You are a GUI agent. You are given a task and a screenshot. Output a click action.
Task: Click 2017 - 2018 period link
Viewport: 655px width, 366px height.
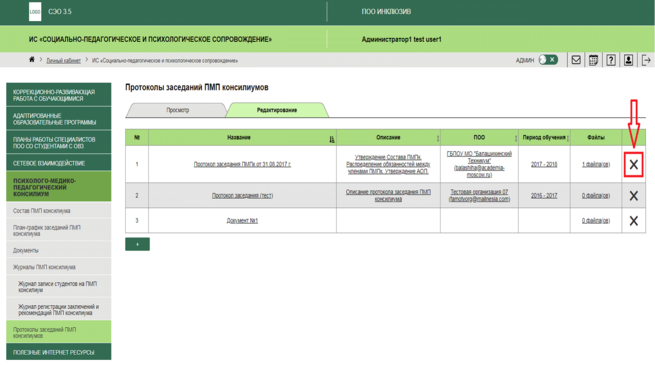(x=544, y=165)
